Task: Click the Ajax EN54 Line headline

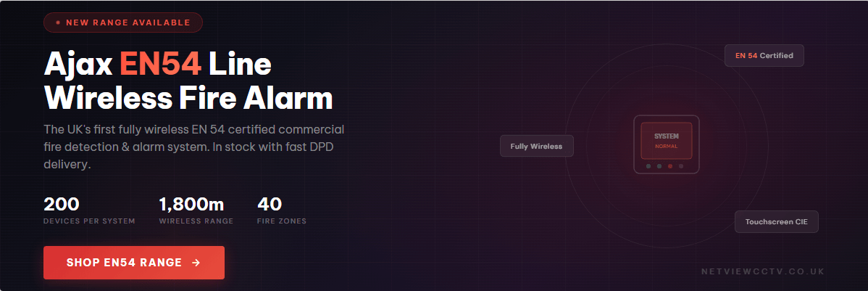Action: point(157,65)
